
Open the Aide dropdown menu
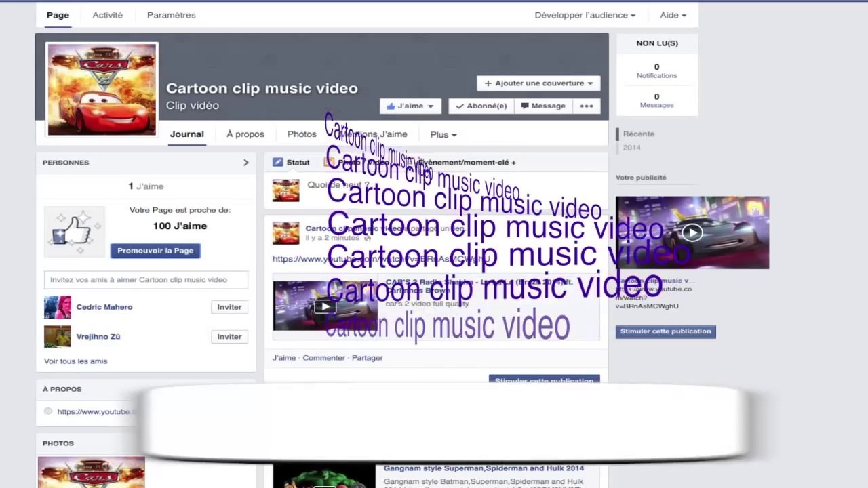673,15
